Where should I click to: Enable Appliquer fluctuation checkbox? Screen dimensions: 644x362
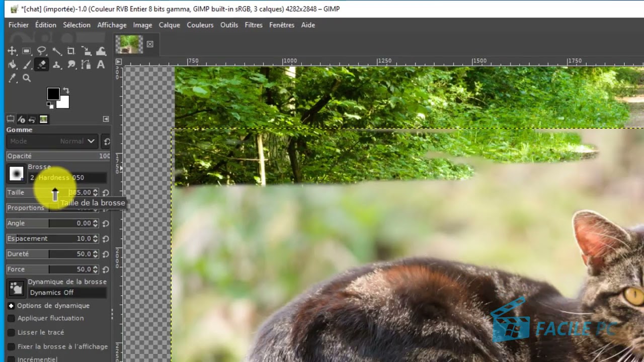coord(11,318)
